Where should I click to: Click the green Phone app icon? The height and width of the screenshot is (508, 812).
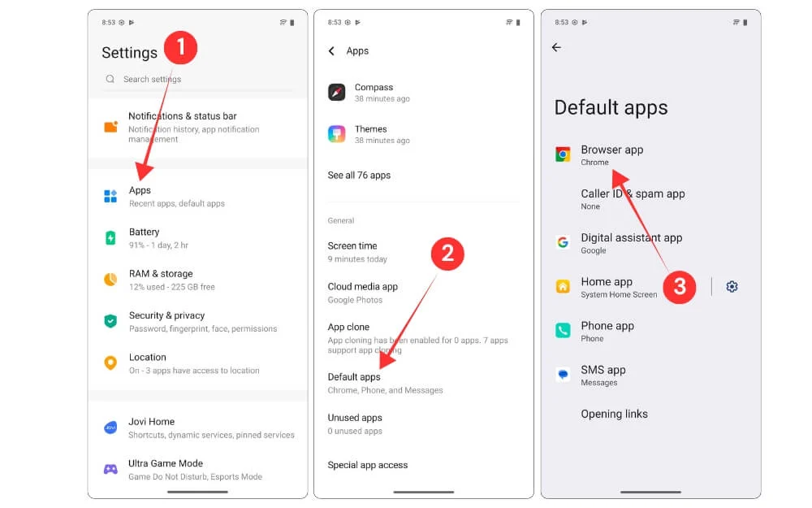tap(563, 330)
